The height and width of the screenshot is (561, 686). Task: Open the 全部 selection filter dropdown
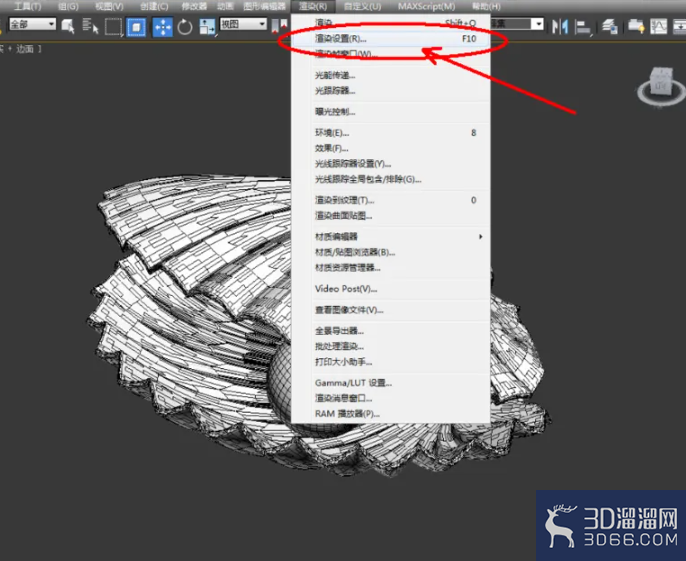33,24
